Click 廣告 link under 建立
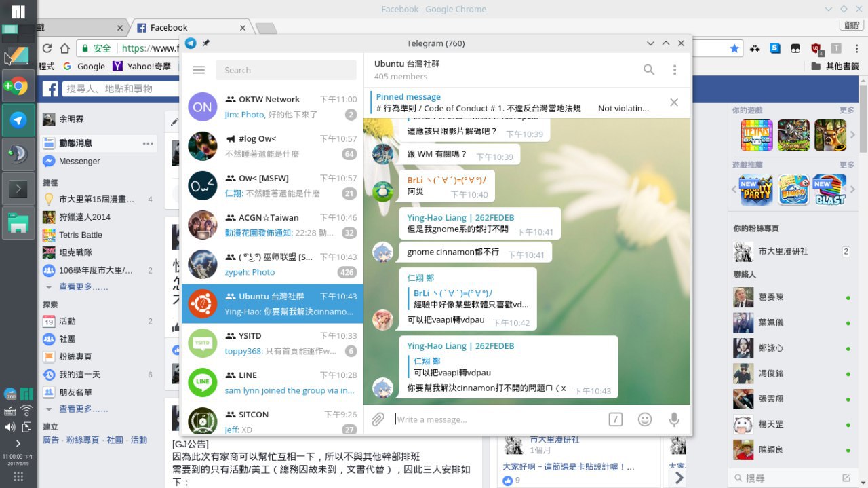The width and height of the screenshot is (868, 488). pos(51,440)
